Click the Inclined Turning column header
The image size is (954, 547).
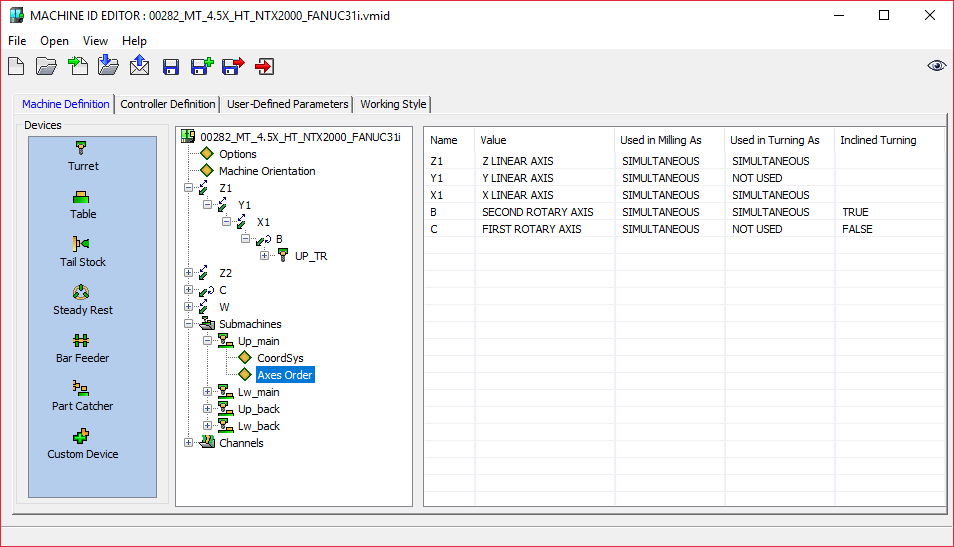[890, 140]
